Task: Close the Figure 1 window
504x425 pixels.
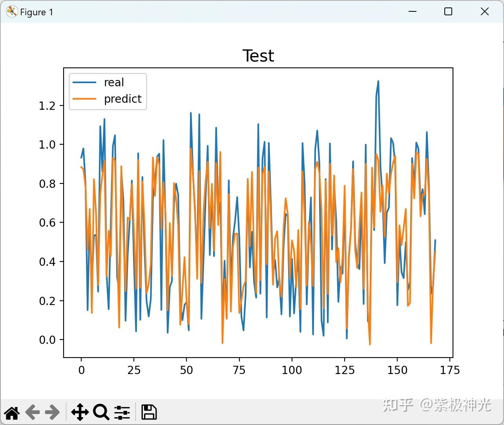Action: [x=485, y=12]
